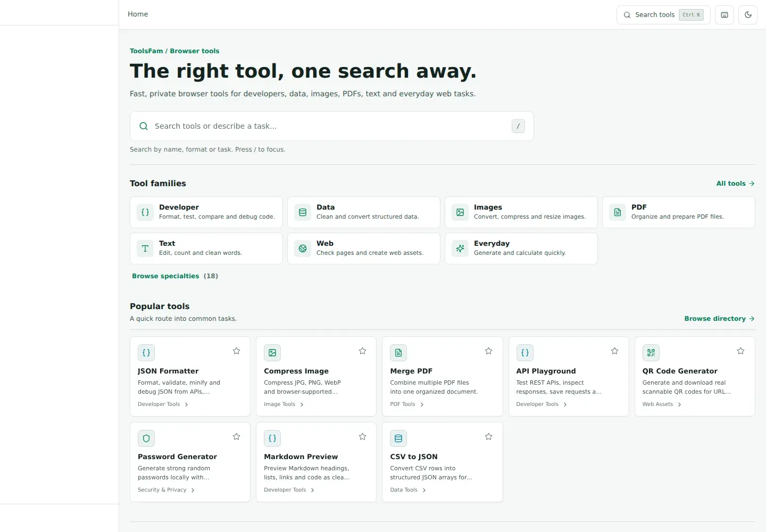Click Compress Image card icon

point(272,353)
